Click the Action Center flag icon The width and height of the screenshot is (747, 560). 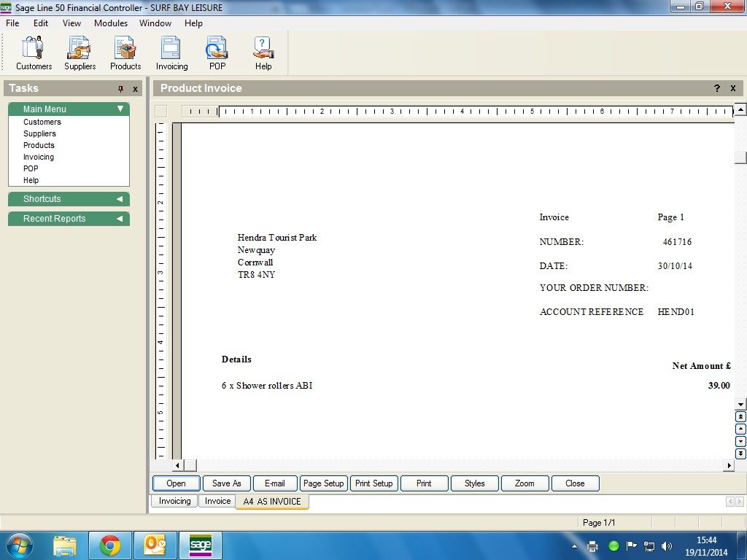[631, 546]
